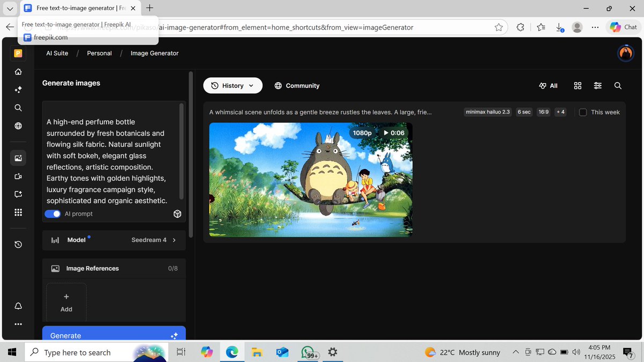
Task: Open a new browser tab
Action: tap(150, 8)
